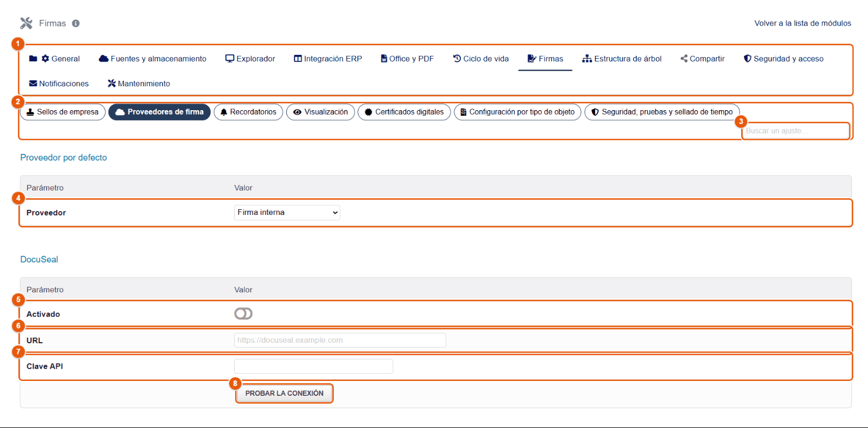Screen dimensions: 868x428
Task: Open Certificados digitales section
Action: [x=405, y=112]
